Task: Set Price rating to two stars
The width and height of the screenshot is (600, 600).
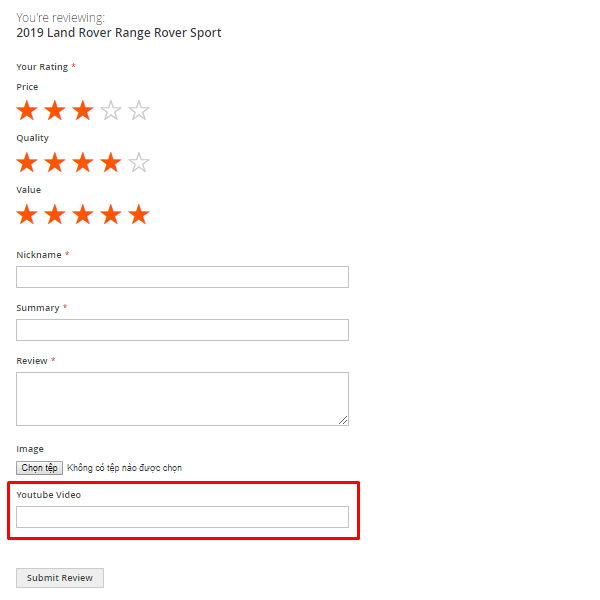Action: [x=55, y=111]
